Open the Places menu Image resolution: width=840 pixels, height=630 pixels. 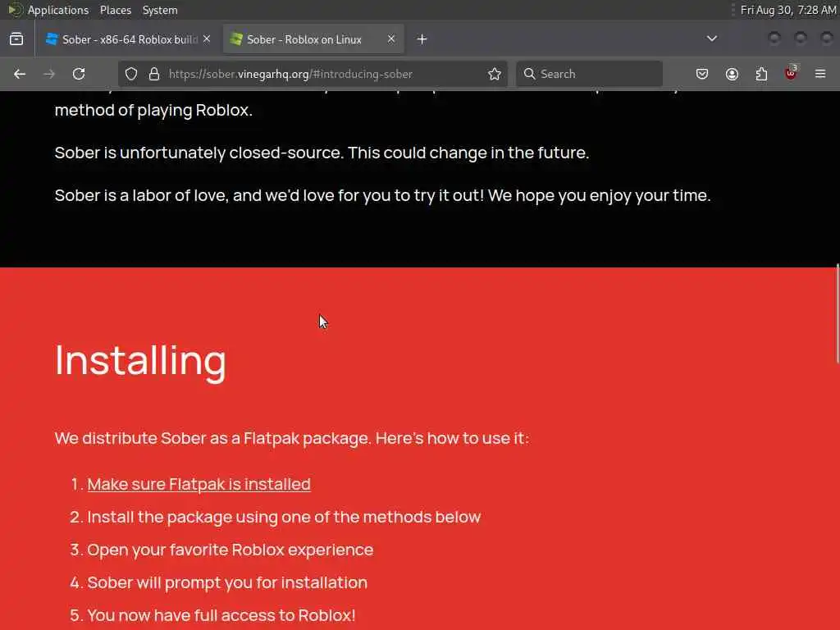[x=116, y=10]
